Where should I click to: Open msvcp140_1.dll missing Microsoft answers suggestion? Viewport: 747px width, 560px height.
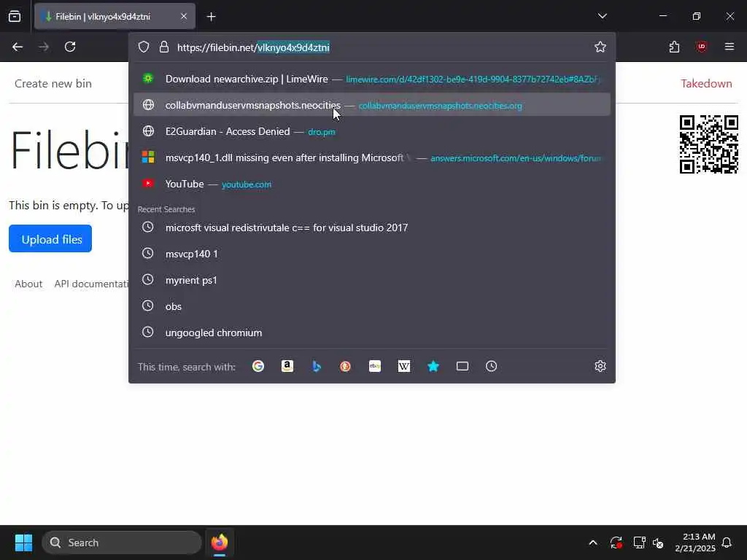pos(371,157)
